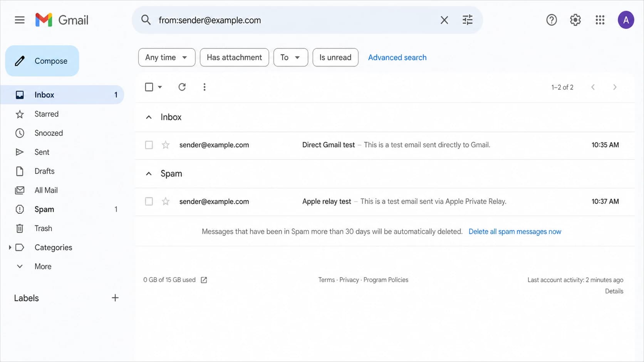Expand the Categories tree arrow

coord(10,247)
